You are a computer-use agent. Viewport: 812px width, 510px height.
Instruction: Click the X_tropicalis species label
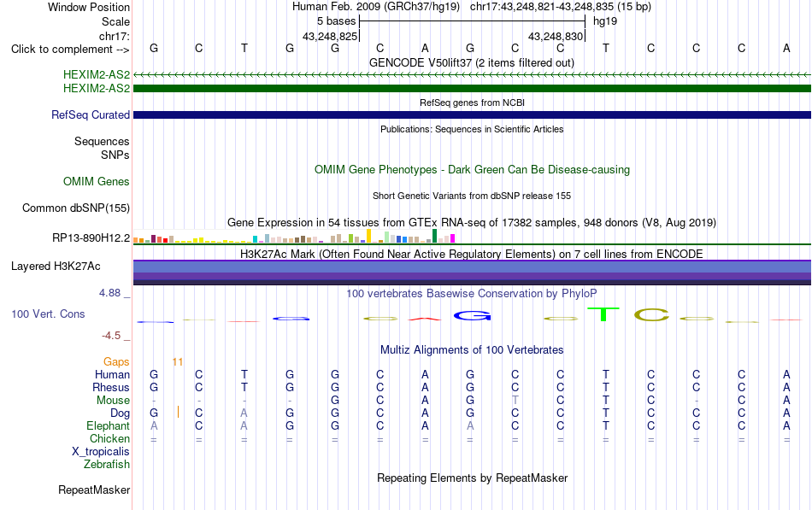click(x=101, y=452)
